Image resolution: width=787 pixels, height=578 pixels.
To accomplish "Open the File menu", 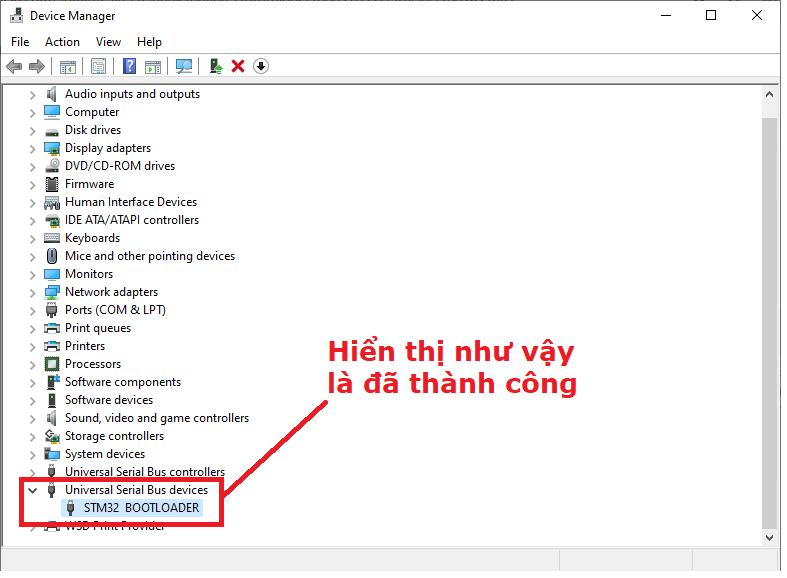I will (x=20, y=42).
